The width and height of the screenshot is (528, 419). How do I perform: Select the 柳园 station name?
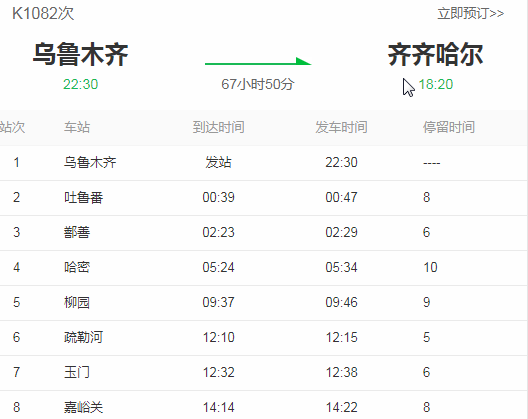(x=77, y=302)
